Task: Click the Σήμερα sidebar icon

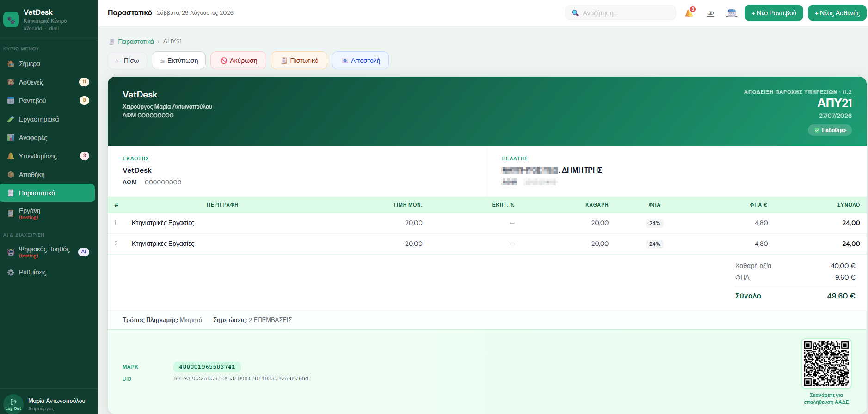Action: 11,64
